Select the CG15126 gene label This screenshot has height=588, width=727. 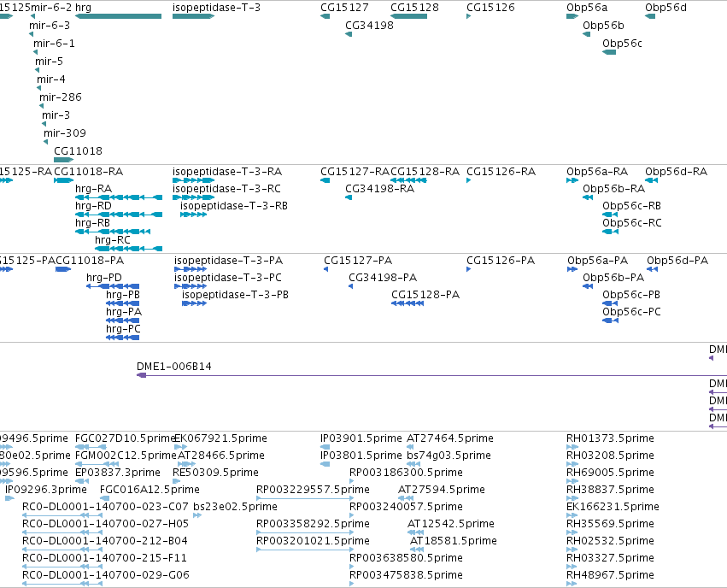(490, 8)
